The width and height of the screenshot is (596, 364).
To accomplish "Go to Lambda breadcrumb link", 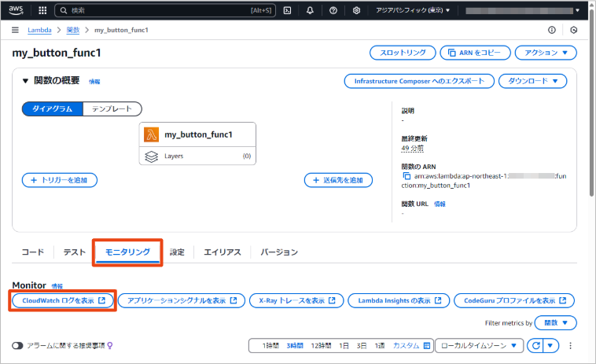I will (x=39, y=30).
